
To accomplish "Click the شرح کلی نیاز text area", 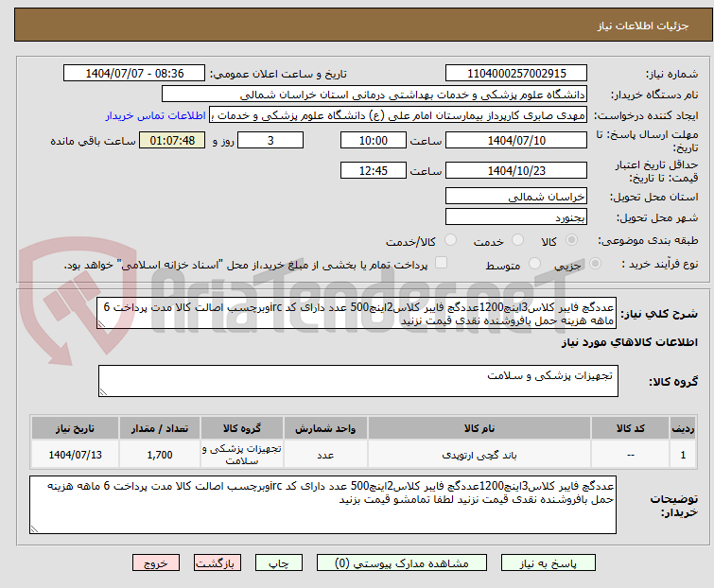I will click(357, 314).
